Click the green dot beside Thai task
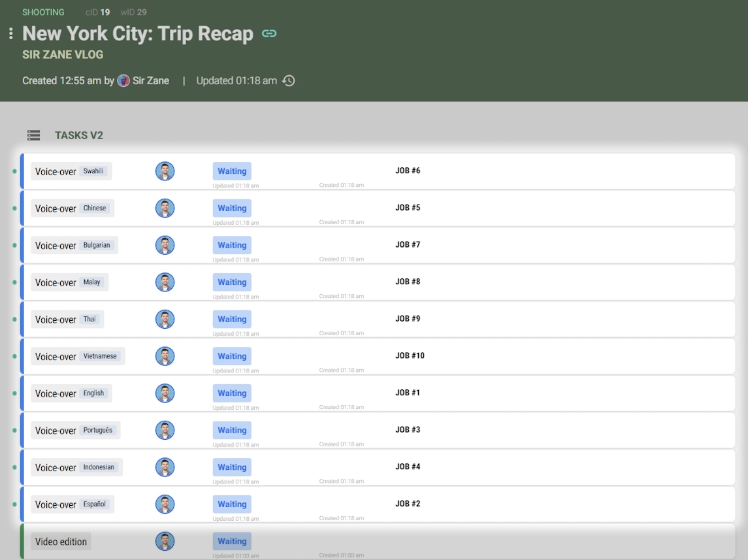The image size is (748, 560). (x=14, y=320)
